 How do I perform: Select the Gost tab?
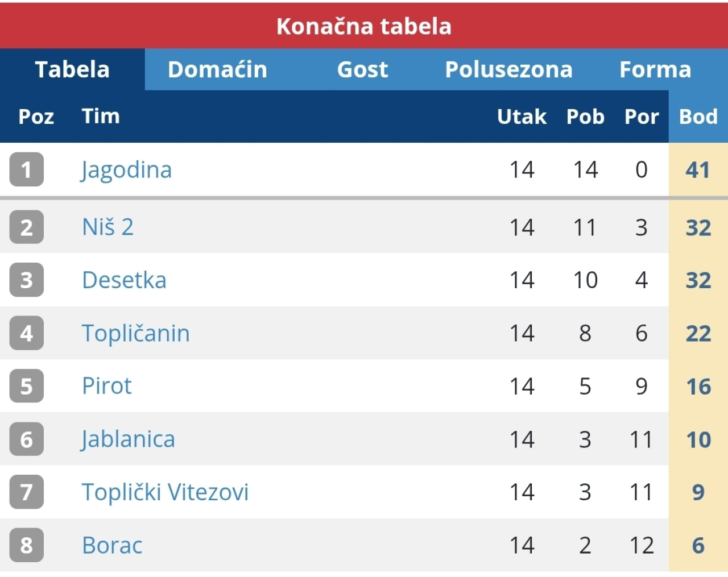pos(362,69)
